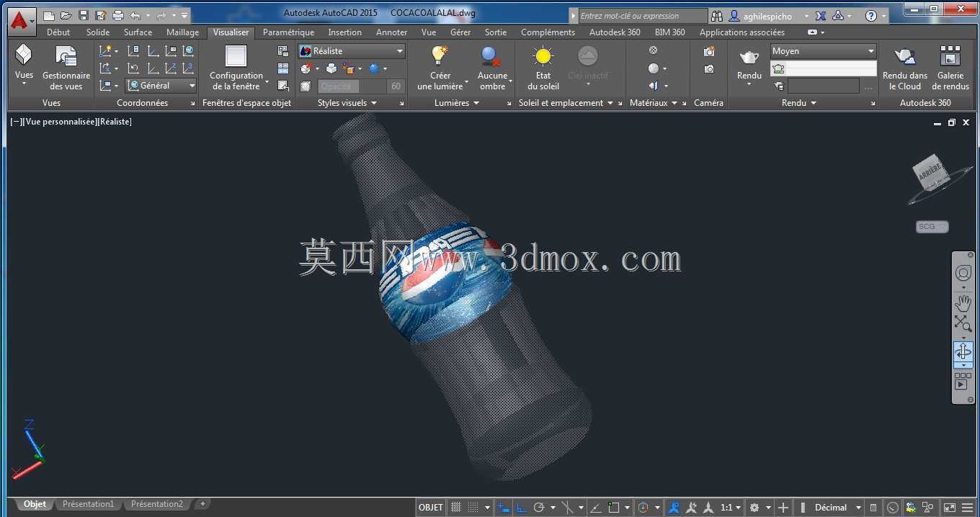980x517 pixels.
Task: Toggle clean screen icon in status bar
Action: pos(950,508)
